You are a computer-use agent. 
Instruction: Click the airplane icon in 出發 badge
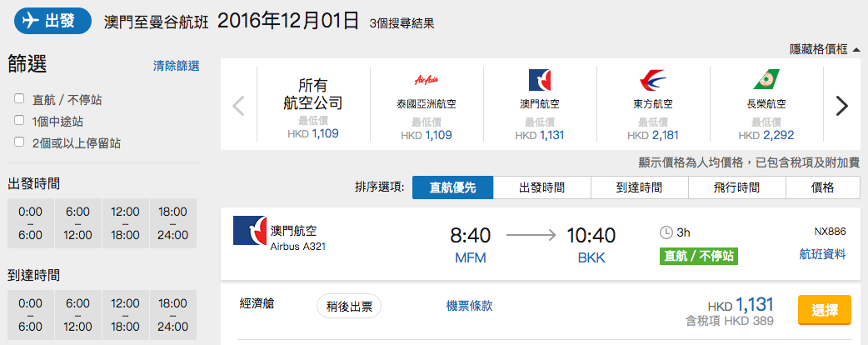32,21
